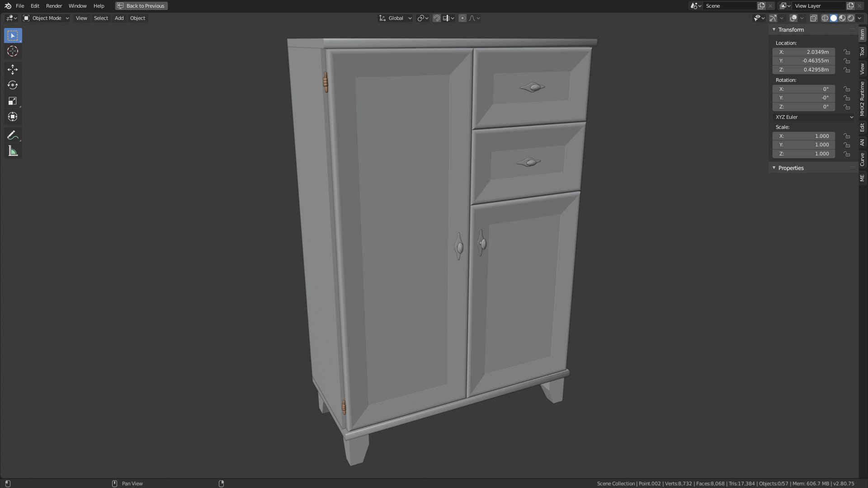This screenshot has height=488, width=868.
Task: Switch to Wireframe viewport shading
Action: tap(825, 18)
